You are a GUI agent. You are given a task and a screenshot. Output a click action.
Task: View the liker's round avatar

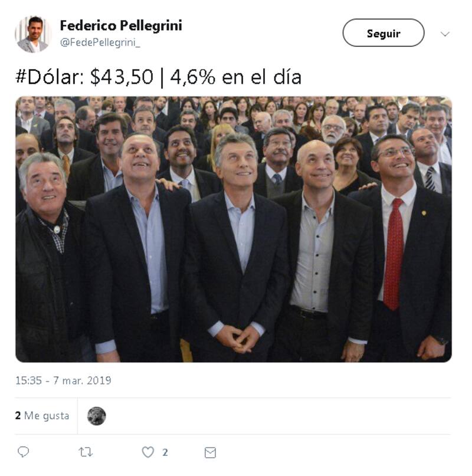pyautogui.click(x=97, y=416)
